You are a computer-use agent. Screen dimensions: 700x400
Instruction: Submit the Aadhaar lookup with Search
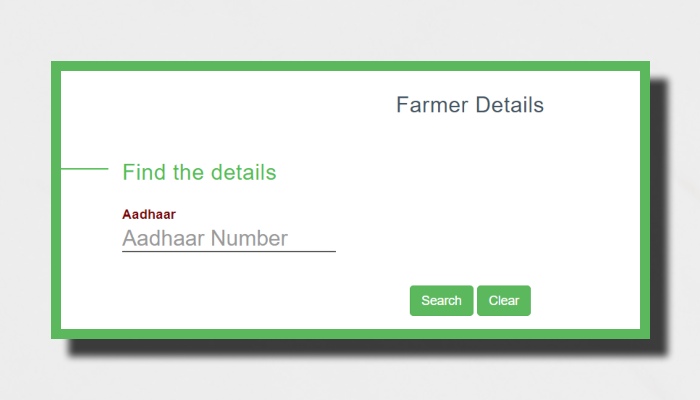click(441, 301)
